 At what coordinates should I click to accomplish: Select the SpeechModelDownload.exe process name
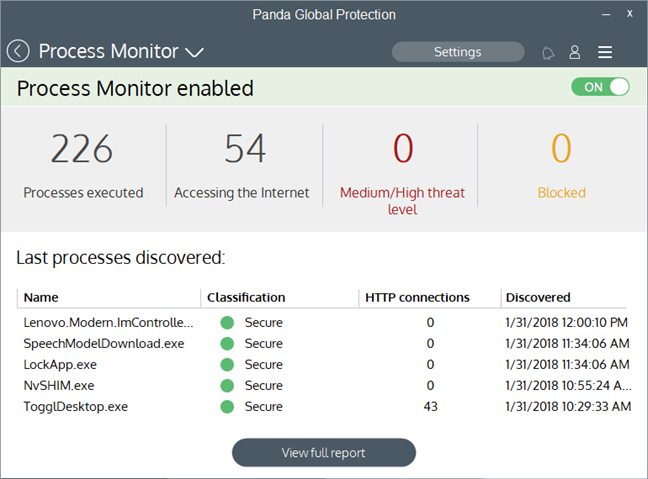(104, 343)
